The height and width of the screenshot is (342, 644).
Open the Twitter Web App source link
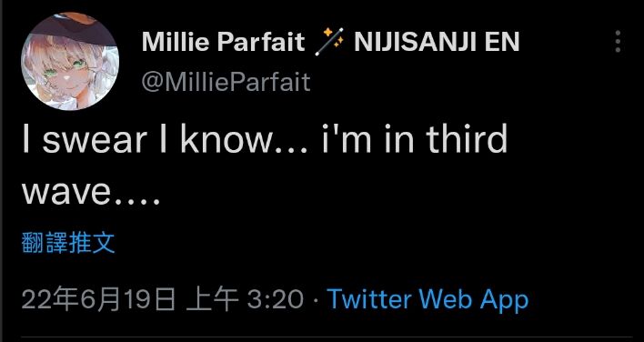coord(428,299)
